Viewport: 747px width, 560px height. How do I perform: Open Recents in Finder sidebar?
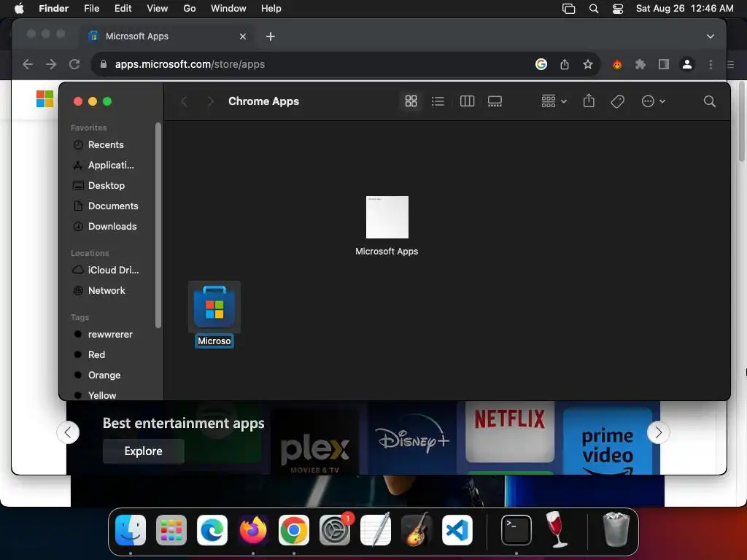tap(106, 145)
